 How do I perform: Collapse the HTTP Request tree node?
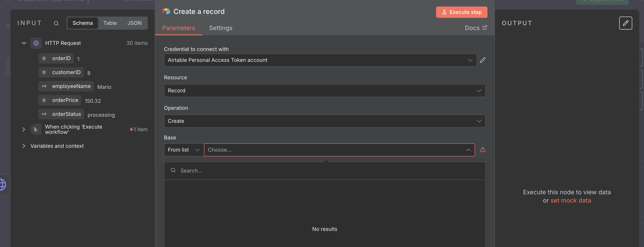click(x=24, y=43)
